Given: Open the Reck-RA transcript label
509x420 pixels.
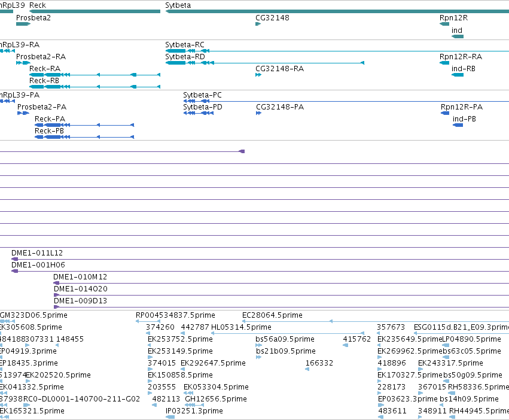Looking at the screenshot, I should pyautogui.click(x=45, y=69).
